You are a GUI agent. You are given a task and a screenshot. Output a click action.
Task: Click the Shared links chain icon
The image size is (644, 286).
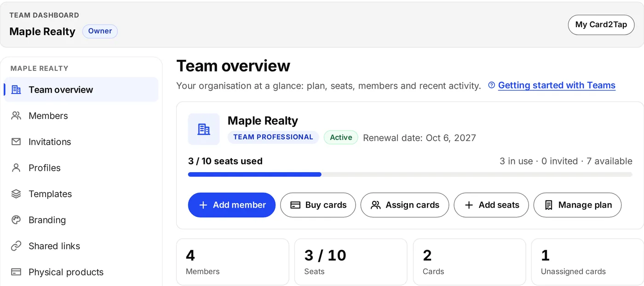[16, 246]
